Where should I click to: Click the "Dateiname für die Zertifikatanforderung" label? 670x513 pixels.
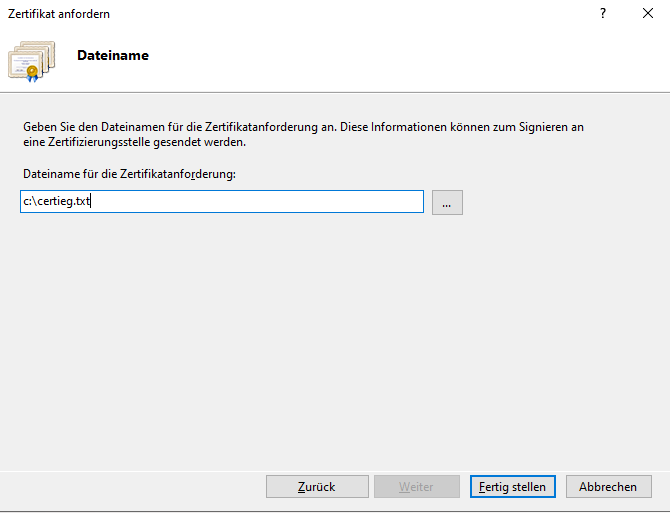[x=128, y=175]
